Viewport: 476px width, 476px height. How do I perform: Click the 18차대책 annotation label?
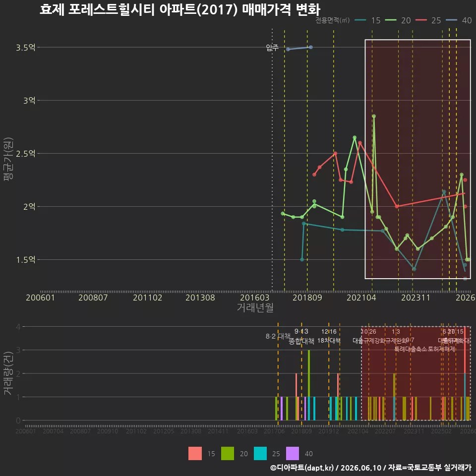[x=329, y=341]
